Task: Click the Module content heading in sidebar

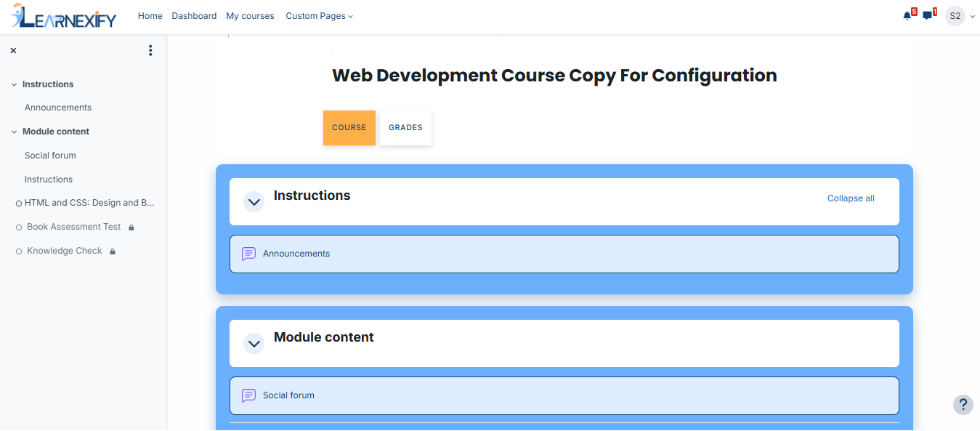Action: pyautogui.click(x=56, y=132)
